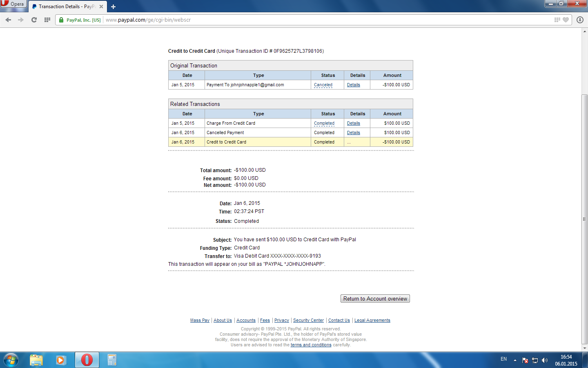
Task: Read the terms and conditions link
Action: tap(311, 345)
